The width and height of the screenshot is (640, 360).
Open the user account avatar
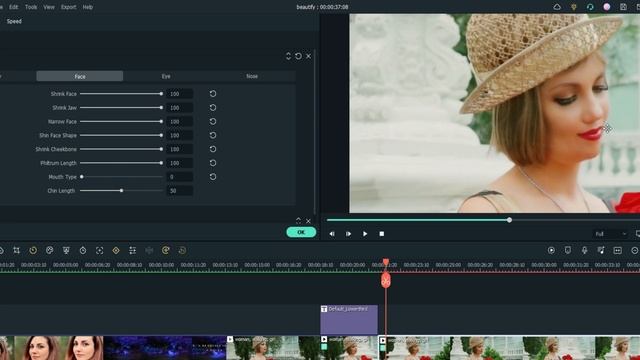click(607, 7)
